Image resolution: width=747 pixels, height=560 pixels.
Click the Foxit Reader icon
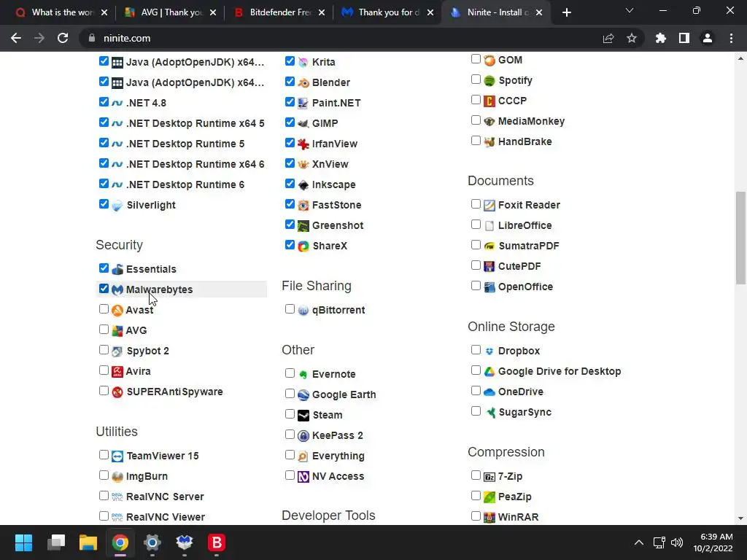(489, 205)
